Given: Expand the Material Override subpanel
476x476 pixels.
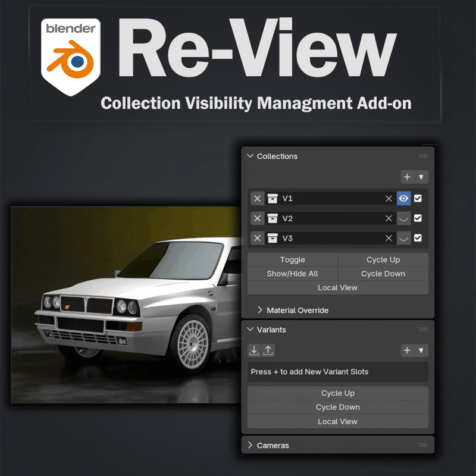Looking at the screenshot, I should pos(260,310).
